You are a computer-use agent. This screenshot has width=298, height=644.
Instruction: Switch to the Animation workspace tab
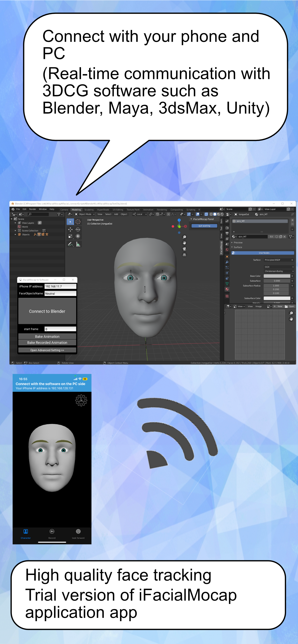pyautogui.click(x=148, y=210)
